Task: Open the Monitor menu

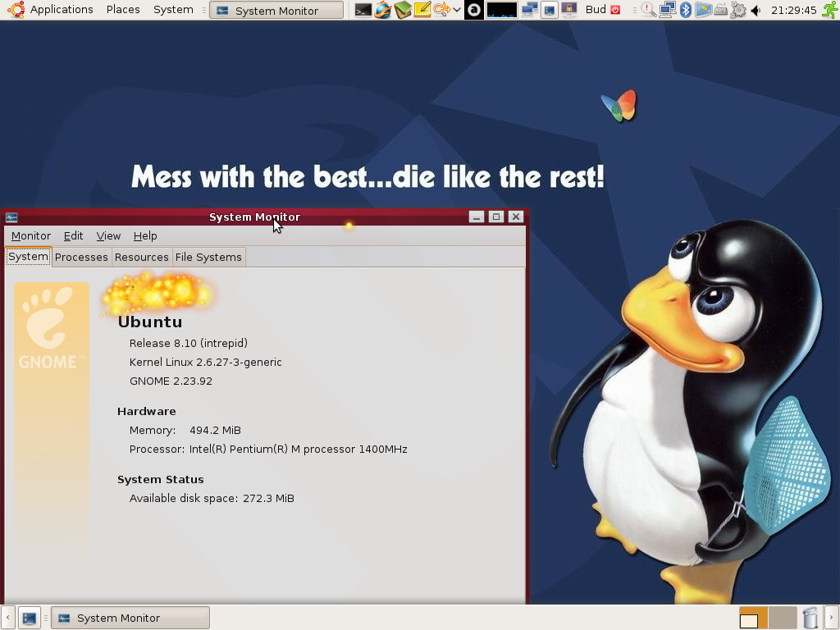Action: tap(30, 235)
